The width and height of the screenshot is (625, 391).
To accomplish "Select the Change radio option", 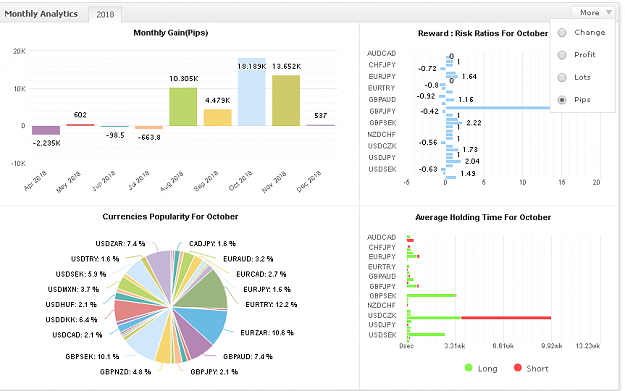I will (x=562, y=33).
